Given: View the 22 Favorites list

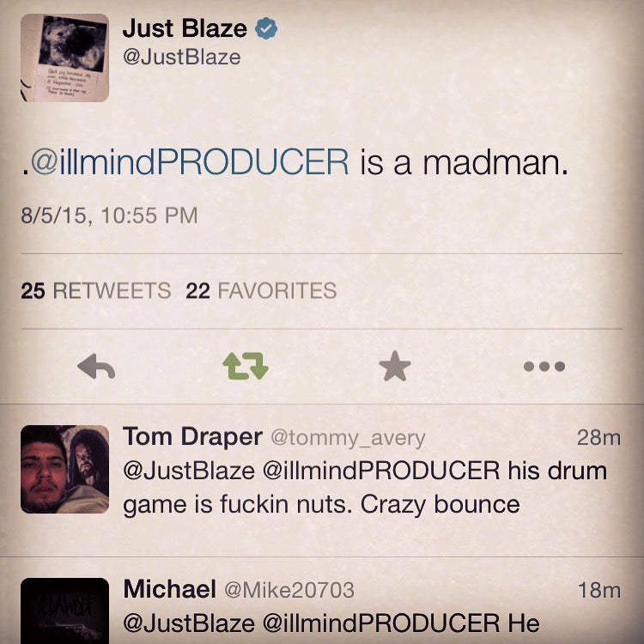Looking at the screenshot, I should (261, 291).
